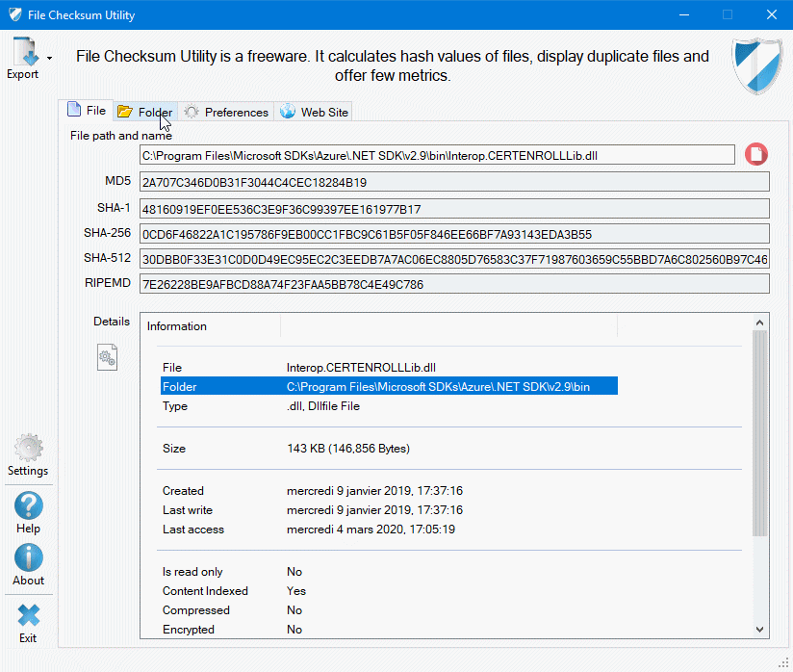The image size is (793, 672).
Task: Click the Information column header
Action: click(212, 326)
